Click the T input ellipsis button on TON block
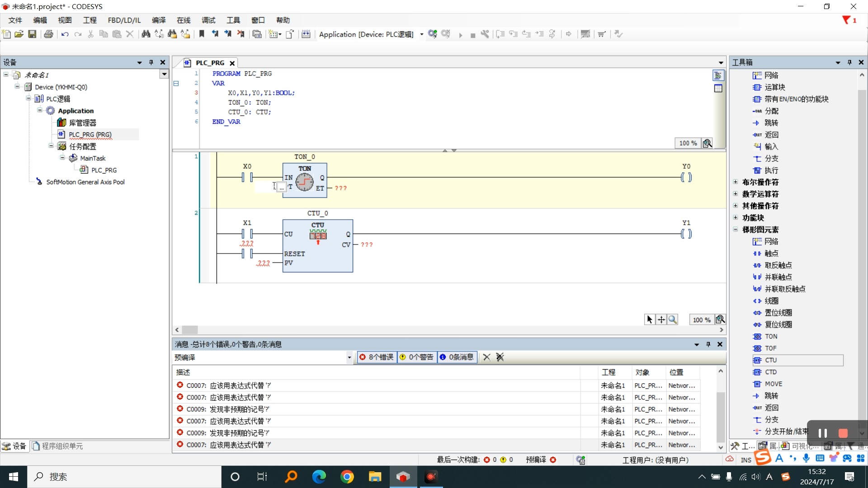 (281, 187)
